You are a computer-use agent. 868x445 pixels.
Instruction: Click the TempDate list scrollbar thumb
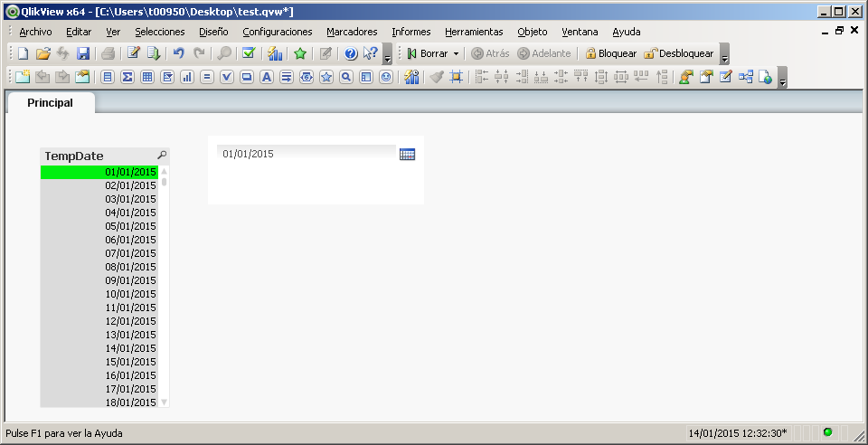pos(165,182)
